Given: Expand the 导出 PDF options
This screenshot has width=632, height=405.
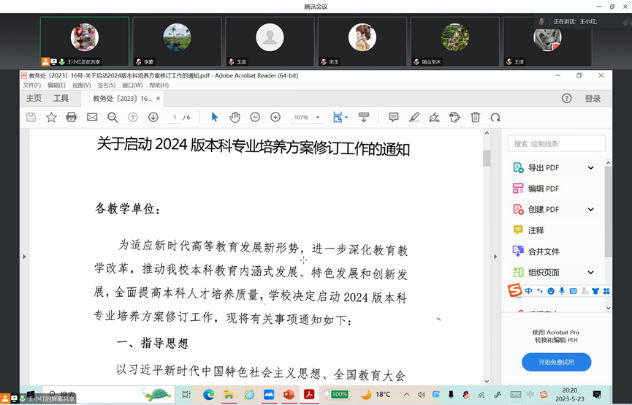Looking at the screenshot, I should pos(590,168).
